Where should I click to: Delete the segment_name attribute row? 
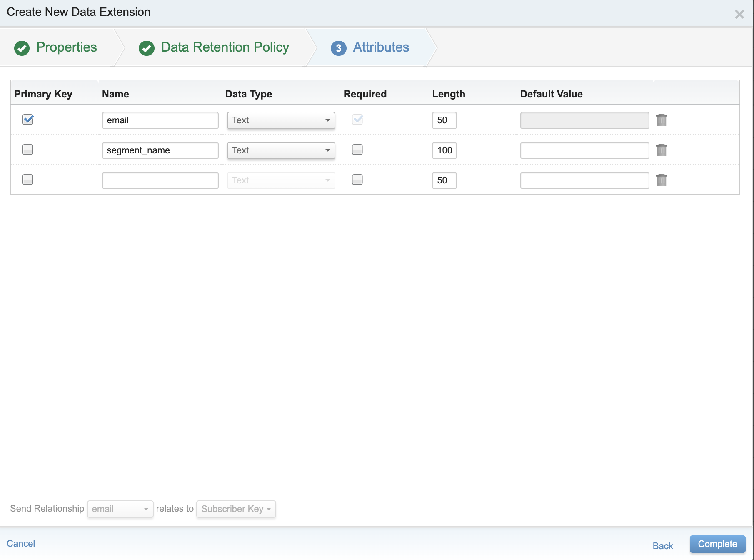tap(661, 150)
